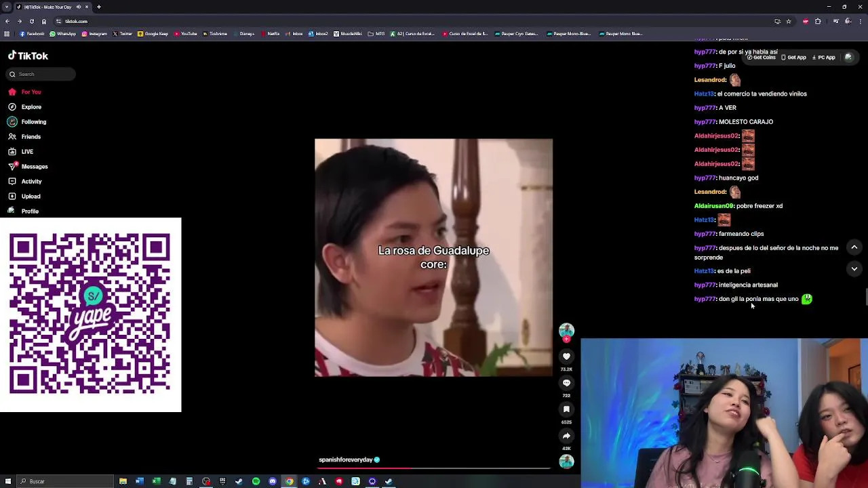Open the WhatsApp bookmark
The image size is (868, 488).
[63, 34]
